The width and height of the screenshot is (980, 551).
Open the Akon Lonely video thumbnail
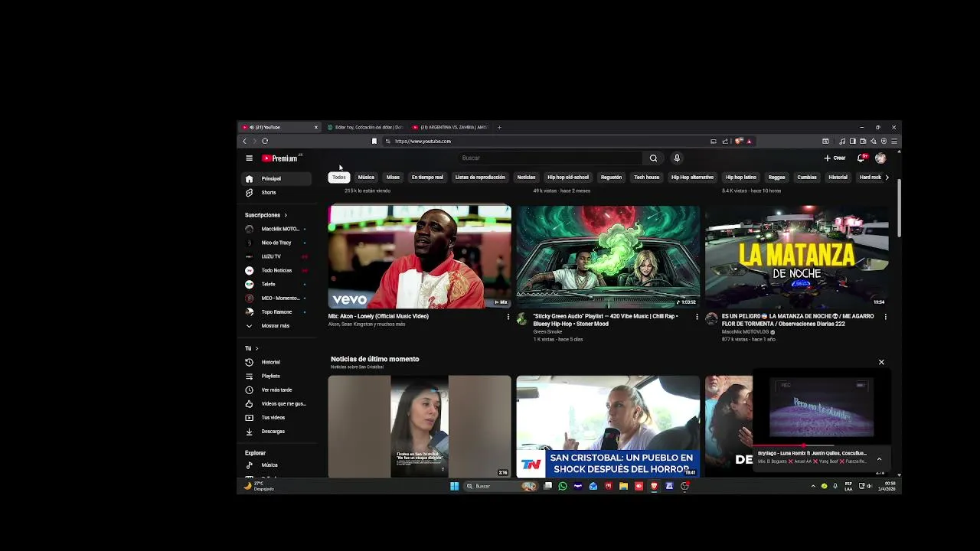(x=420, y=256)
